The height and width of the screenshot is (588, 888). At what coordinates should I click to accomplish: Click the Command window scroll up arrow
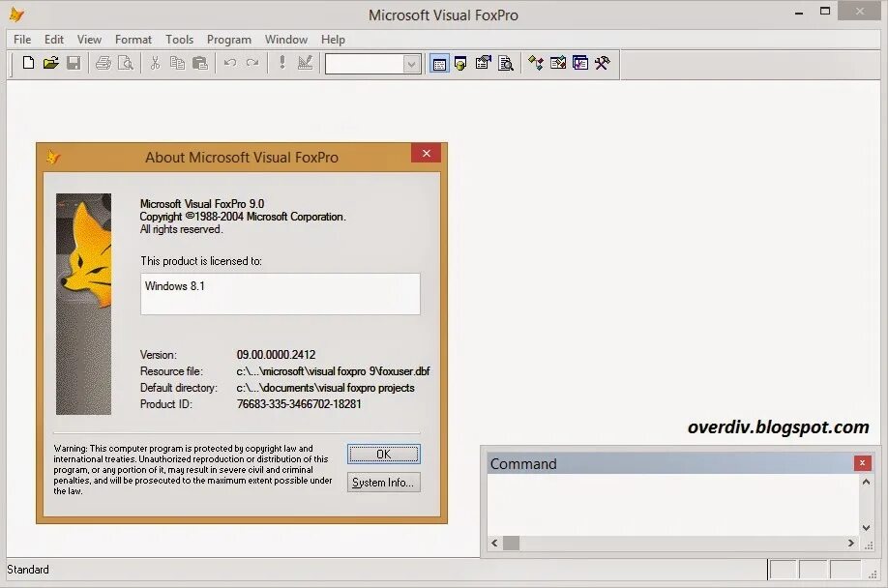866,483
